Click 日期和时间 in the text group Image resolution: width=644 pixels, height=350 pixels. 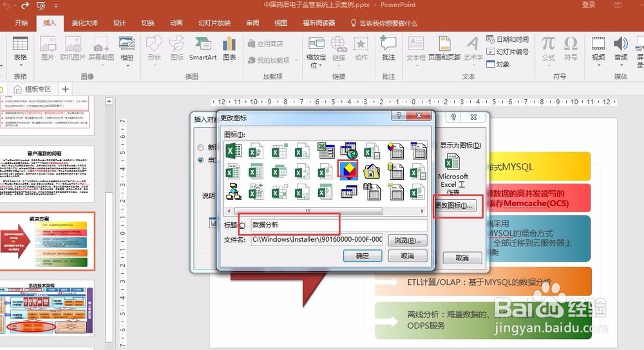507,39
